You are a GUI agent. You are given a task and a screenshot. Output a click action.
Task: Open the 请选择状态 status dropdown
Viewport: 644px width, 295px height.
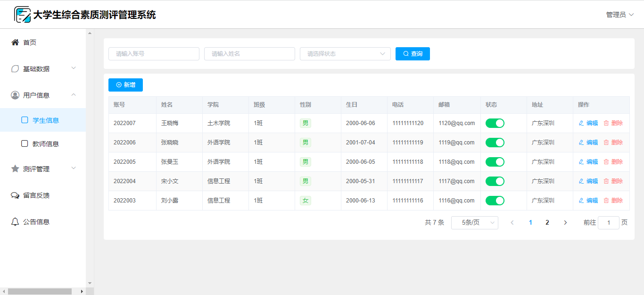click(345, 54)
